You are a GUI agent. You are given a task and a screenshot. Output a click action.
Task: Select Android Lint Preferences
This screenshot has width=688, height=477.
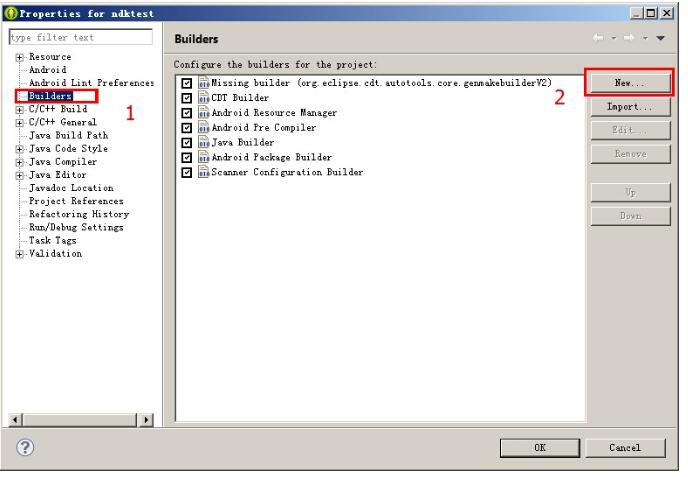click(x=91, y=83)
